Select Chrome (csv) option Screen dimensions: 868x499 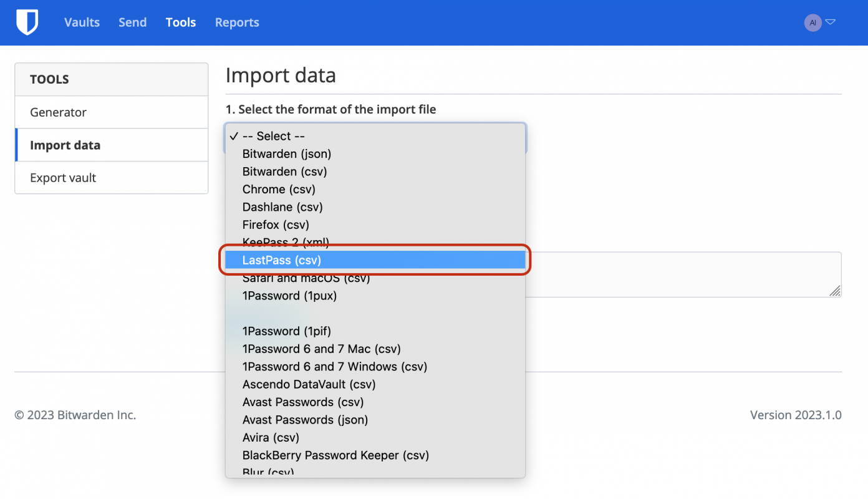tap(279, 189)
